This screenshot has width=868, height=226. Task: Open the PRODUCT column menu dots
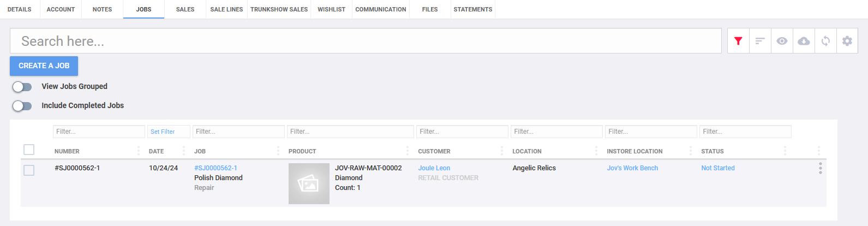407,151
